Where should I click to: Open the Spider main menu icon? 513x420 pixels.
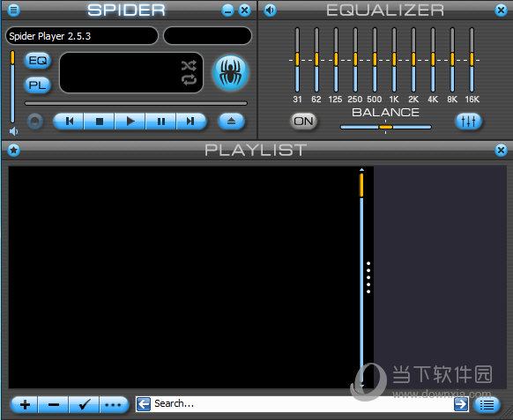[13, 11]
